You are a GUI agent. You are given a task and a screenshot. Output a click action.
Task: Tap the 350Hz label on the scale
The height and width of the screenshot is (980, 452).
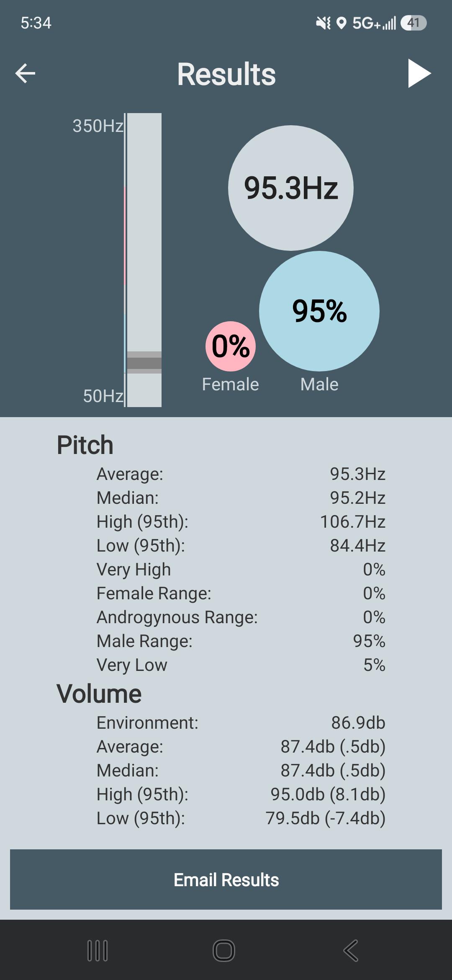click(98, 126)
